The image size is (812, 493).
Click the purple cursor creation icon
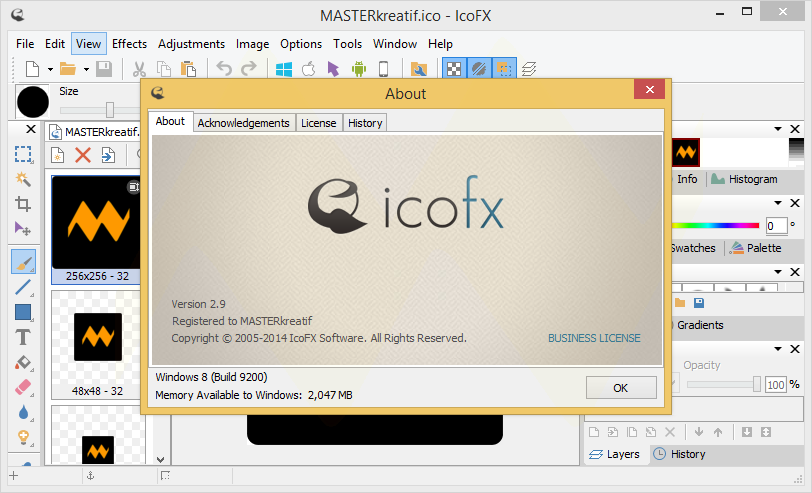point(334,69)
